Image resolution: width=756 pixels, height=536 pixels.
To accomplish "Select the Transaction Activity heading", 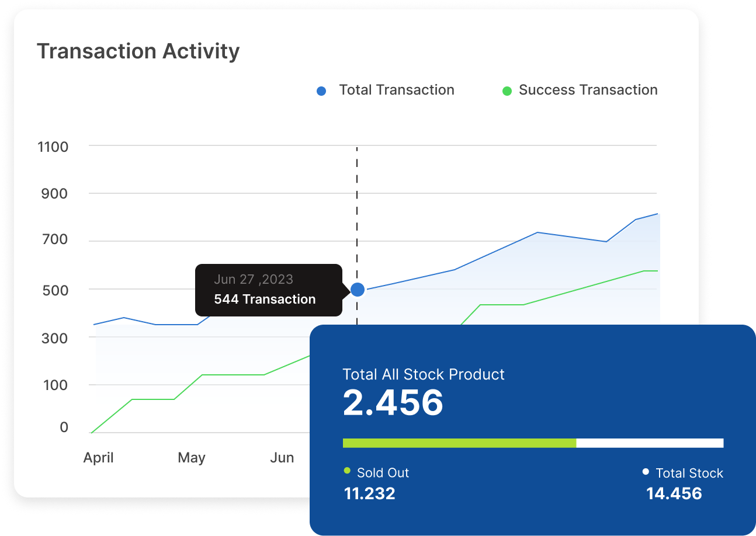I will click(138, 51).
